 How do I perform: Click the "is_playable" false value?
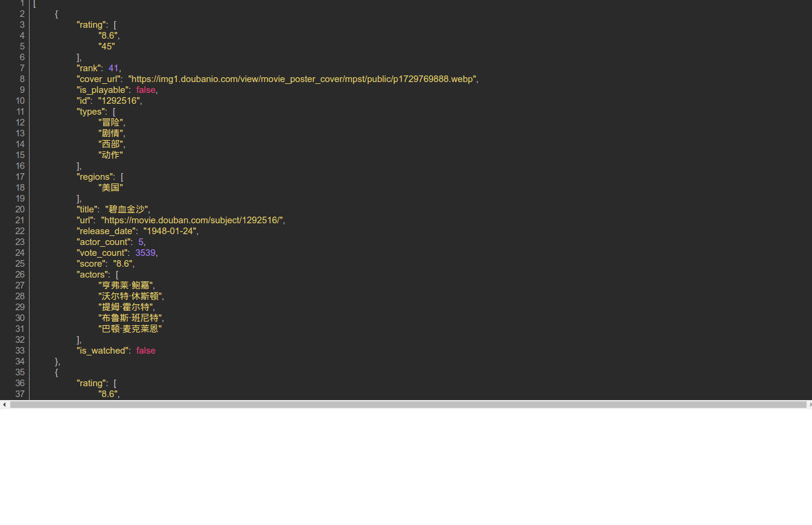tap(145, 90)
